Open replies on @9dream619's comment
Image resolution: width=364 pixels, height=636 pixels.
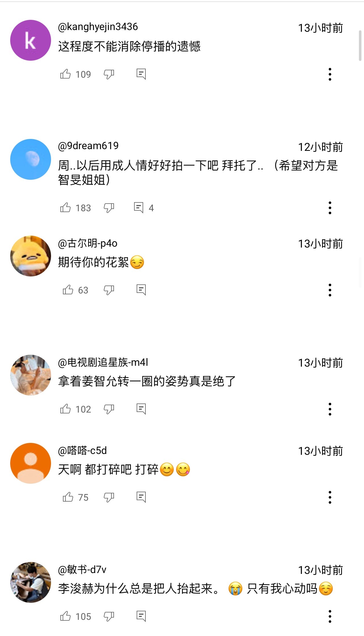coord(143,208)
